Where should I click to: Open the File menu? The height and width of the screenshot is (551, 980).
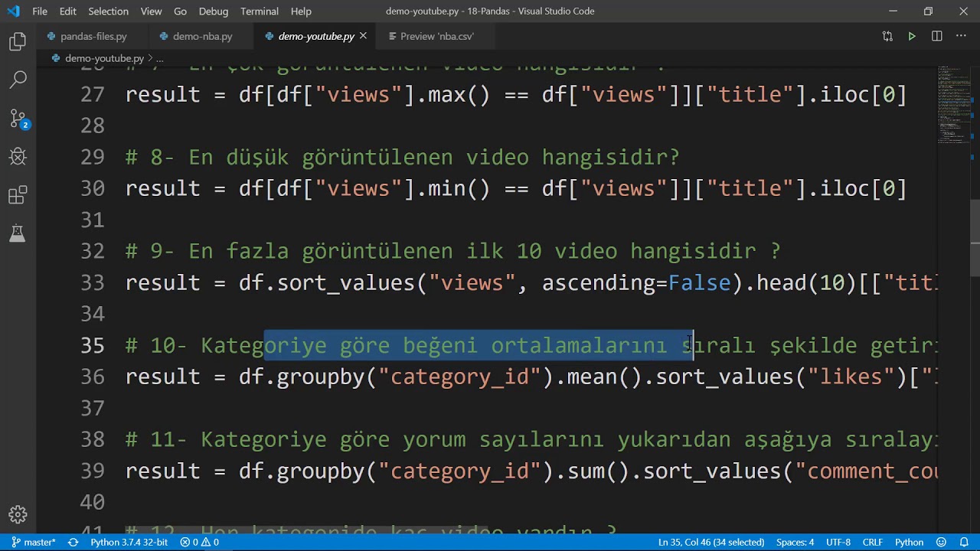point(40,11)
